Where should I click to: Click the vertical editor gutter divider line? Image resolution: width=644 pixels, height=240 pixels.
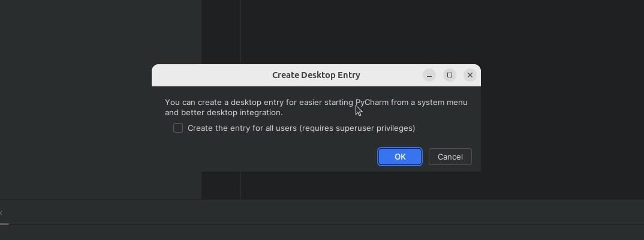pyautogui.click(x=241, y=33)
